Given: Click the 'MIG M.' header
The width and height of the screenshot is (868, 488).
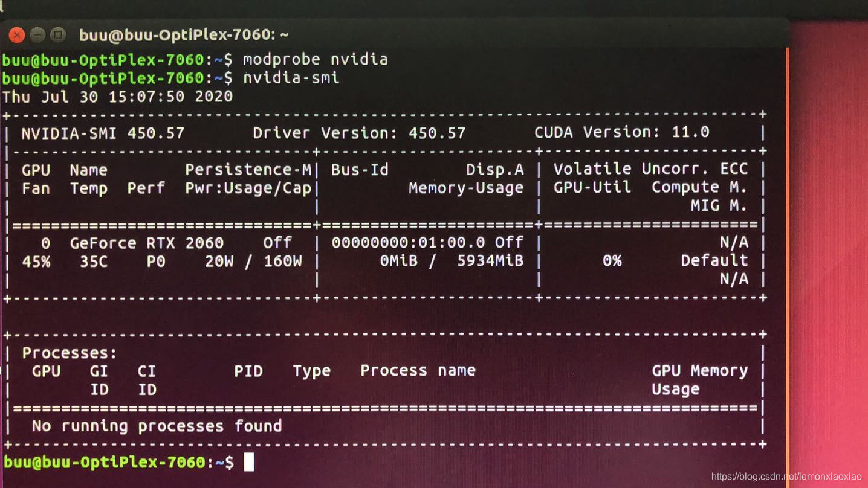Looking at the screenshot, I should pos(719,206).
